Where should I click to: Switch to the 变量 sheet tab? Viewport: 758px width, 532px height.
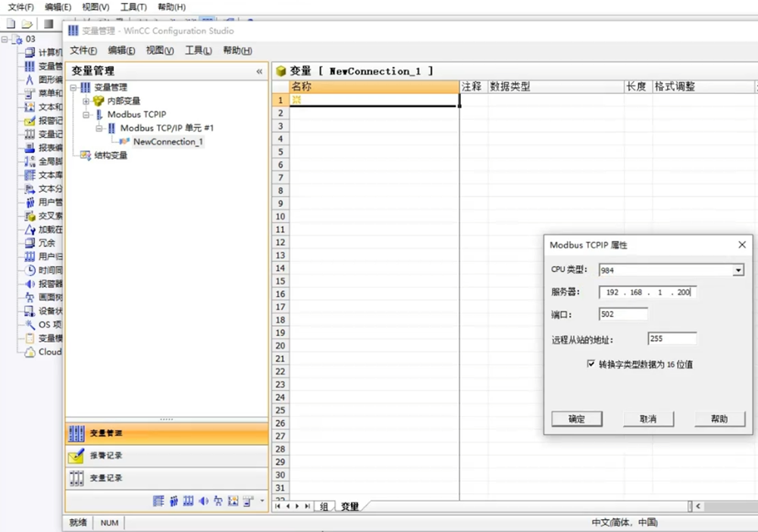pyautogui.click(x=350, y=506)
